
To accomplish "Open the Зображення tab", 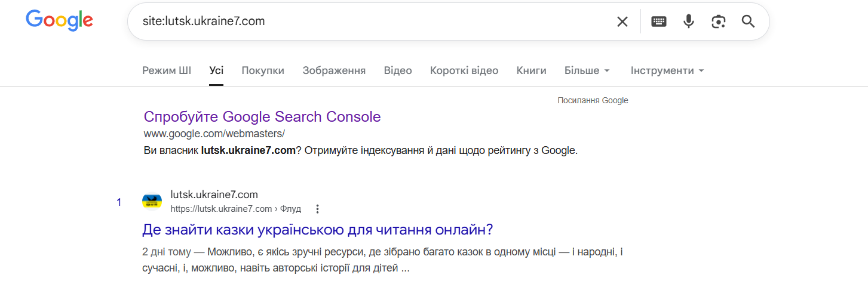I will click(x=334, y=70).
